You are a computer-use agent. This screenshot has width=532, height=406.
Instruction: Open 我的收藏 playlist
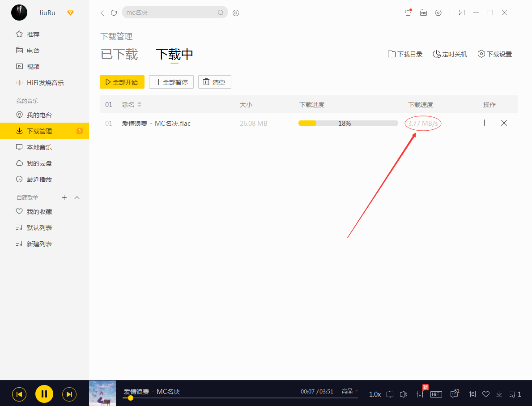[x=44, y=212]
